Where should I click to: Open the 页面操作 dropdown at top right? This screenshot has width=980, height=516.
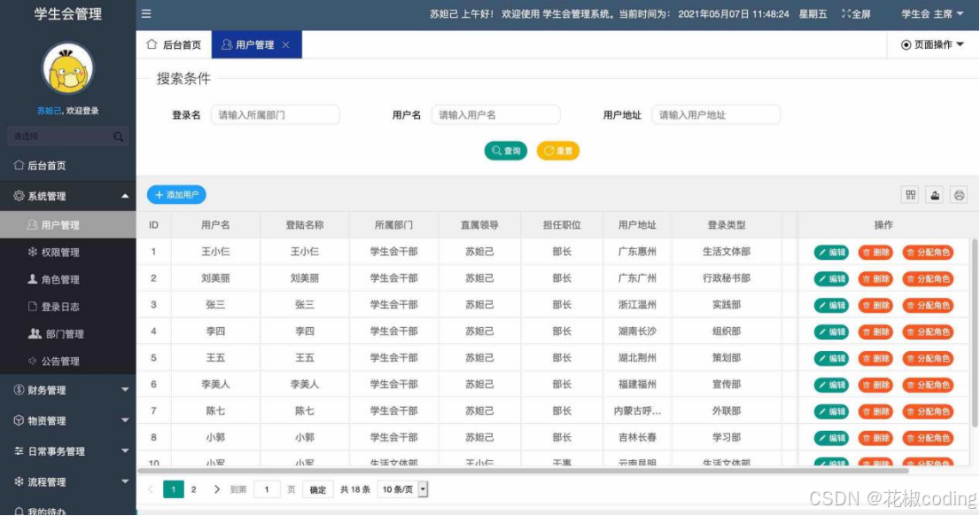click(x=932, y=43)
